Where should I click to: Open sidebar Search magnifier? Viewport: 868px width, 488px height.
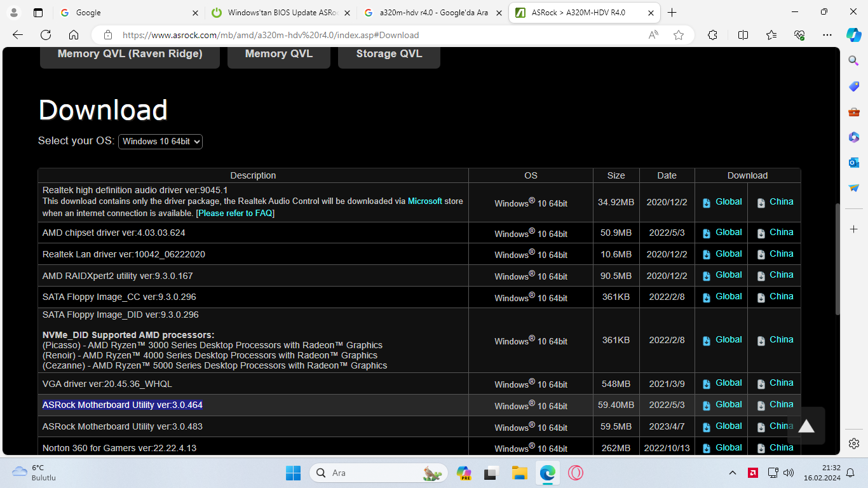(x=854, y=60)
